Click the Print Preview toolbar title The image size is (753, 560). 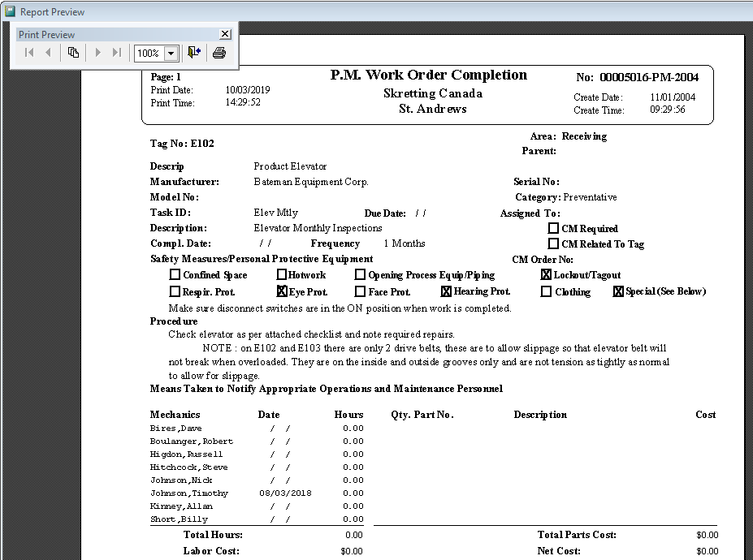[46, 35]
